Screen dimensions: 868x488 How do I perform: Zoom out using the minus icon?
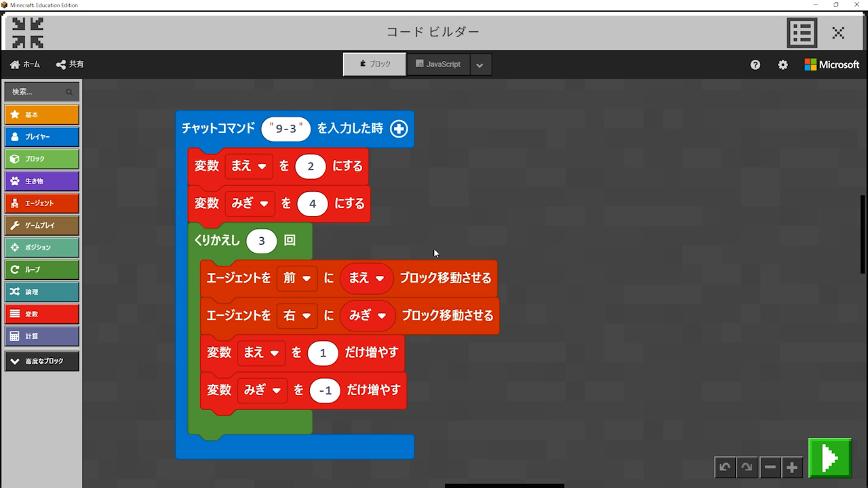coord(770,467)
